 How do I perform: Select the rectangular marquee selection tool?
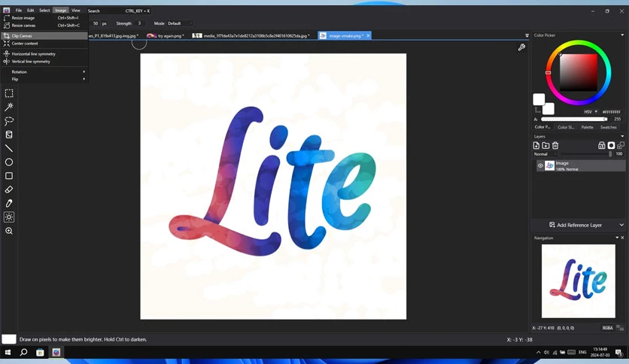click(9, 93)
